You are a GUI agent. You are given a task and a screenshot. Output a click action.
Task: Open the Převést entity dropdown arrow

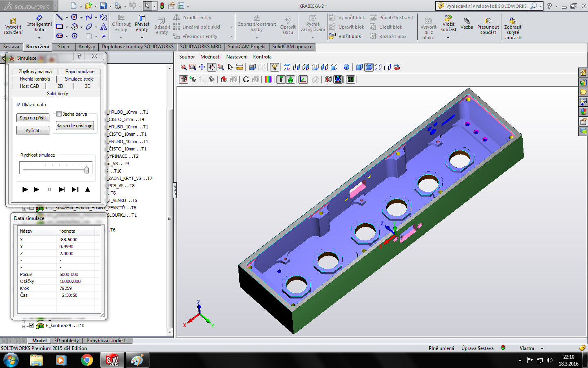[142, 38]
